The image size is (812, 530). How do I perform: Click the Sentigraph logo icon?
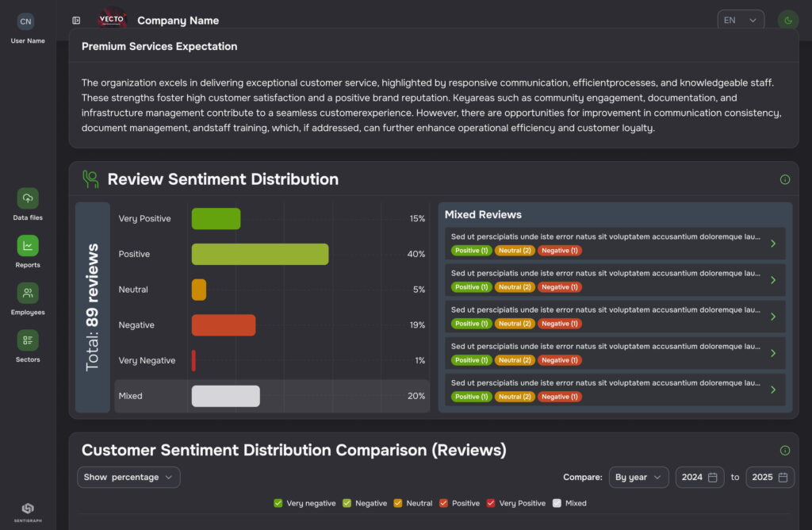click(x=28, y=509)
